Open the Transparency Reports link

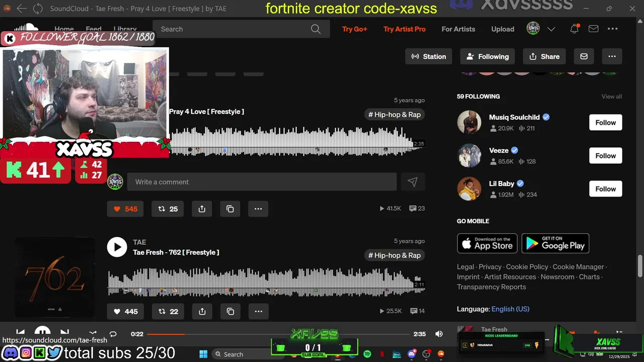[491, 287]
